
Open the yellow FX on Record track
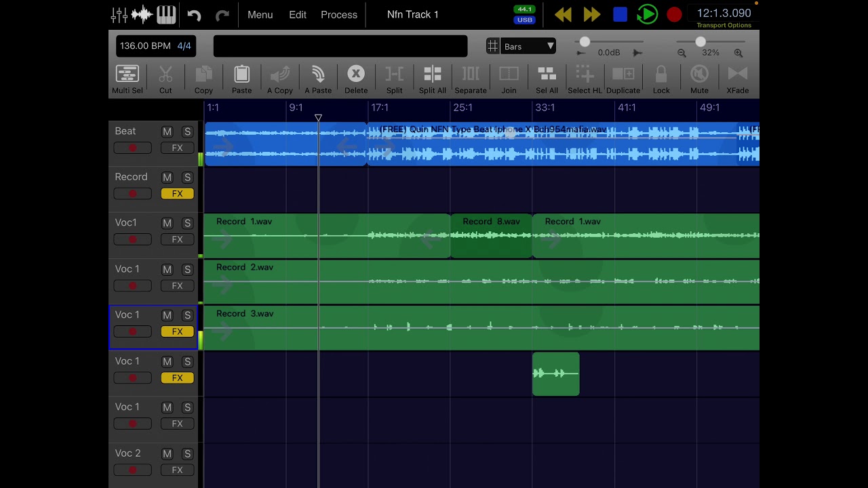[177, 194]
